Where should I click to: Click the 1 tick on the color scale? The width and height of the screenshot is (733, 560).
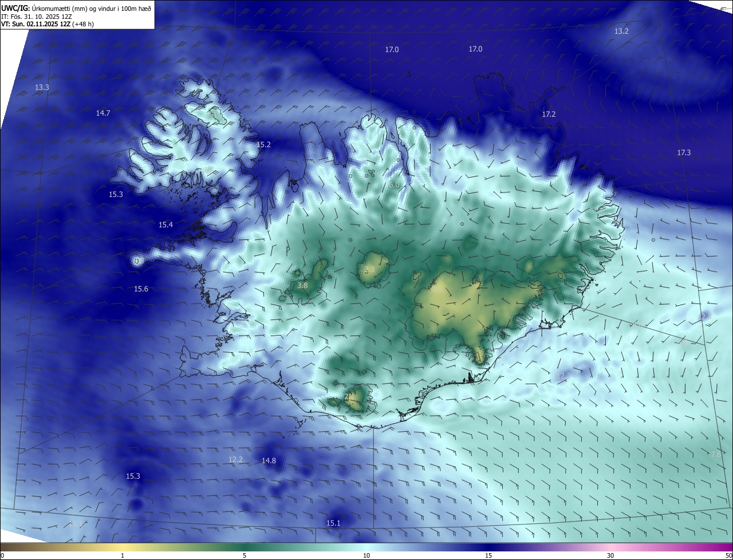point(123,556)
